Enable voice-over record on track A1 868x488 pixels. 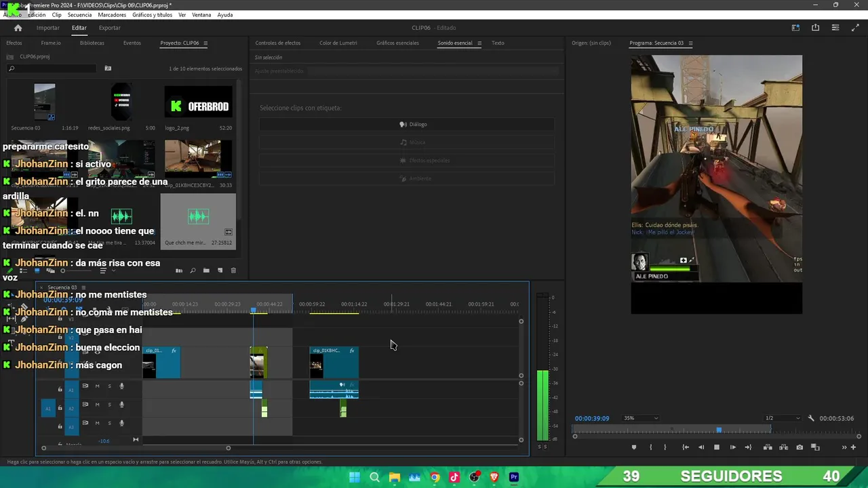[x=122, y=386]
